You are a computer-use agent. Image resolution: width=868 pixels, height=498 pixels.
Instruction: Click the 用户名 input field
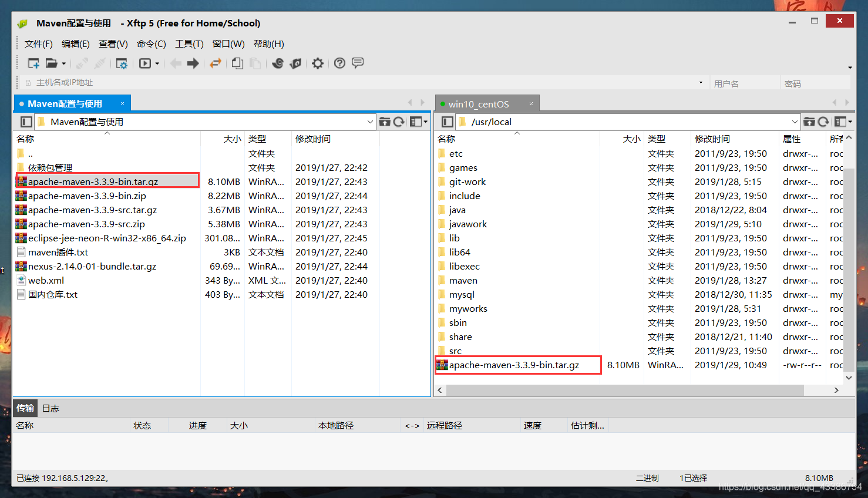click(x=745, y=83)
